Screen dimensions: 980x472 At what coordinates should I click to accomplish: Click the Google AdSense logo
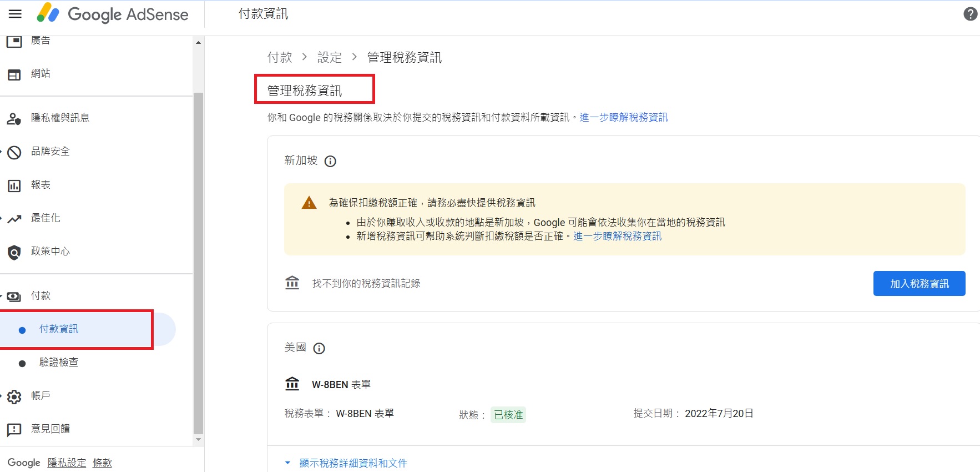pyautogui.click(x=113, y=14)
